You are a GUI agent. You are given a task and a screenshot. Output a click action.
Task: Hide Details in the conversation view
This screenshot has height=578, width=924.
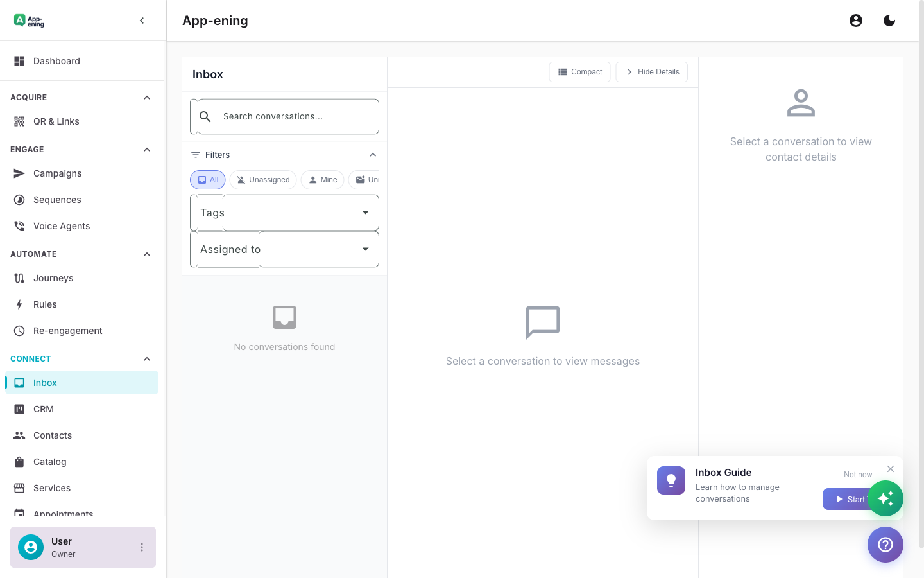[651, 72]
